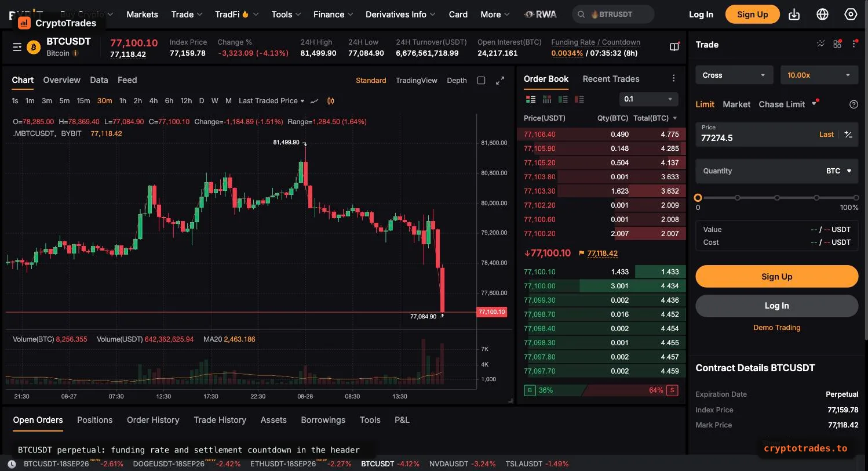Image resolution: width=868 pixels, height=471 pixels.
Task: Open the Order History tab
Action: (153, 420)
